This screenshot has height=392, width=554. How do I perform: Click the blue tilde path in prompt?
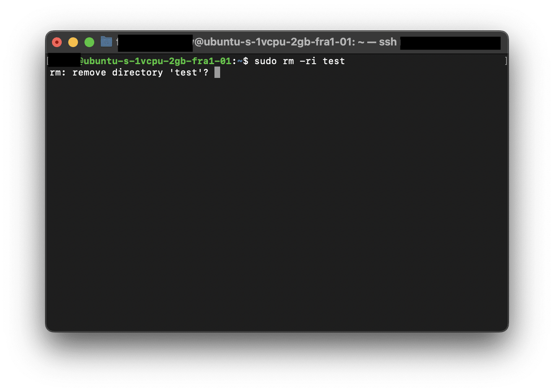[240, 61]
